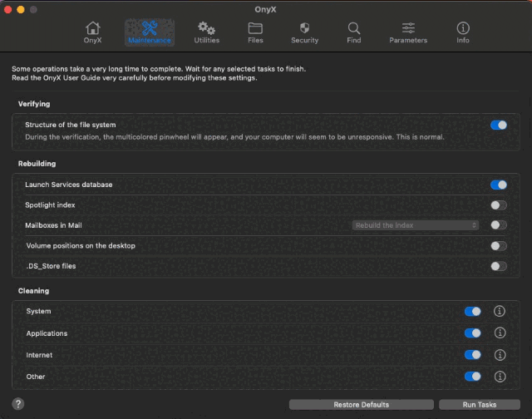Enable .DS_Store files rebuilding toggle
Viewport: 532px width, 419px height.
pos(498,266)
